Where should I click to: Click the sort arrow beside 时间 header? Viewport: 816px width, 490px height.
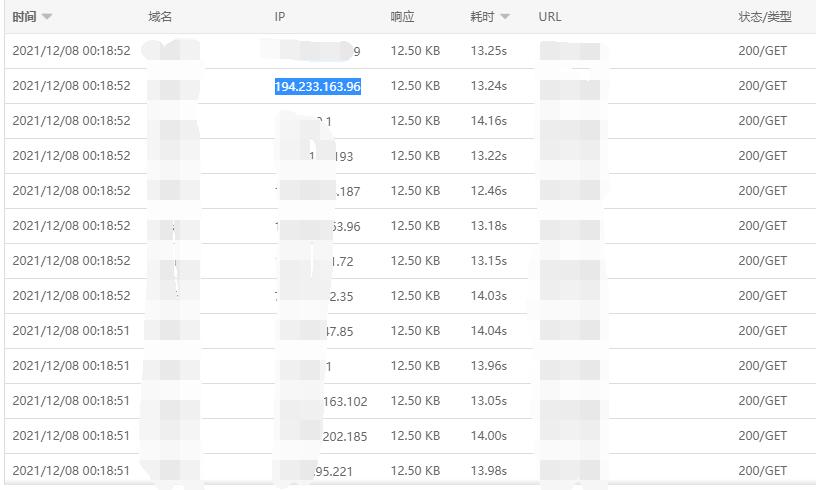pyautogui.click(x=48, y=17)
